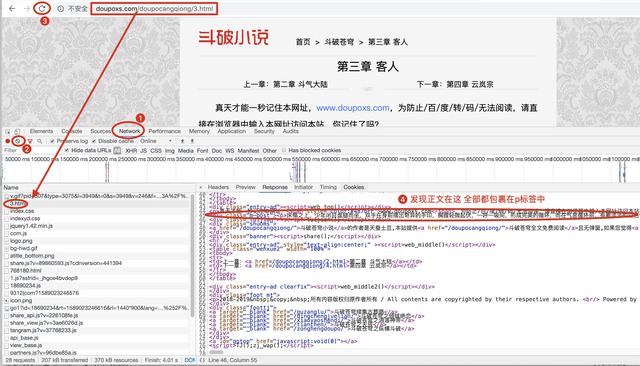Go back with the browser back arrow
640x366 pixels.
(12, 8)
